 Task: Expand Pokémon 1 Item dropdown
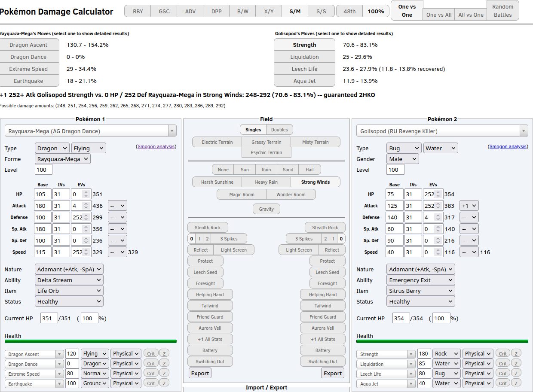point(69,291)
